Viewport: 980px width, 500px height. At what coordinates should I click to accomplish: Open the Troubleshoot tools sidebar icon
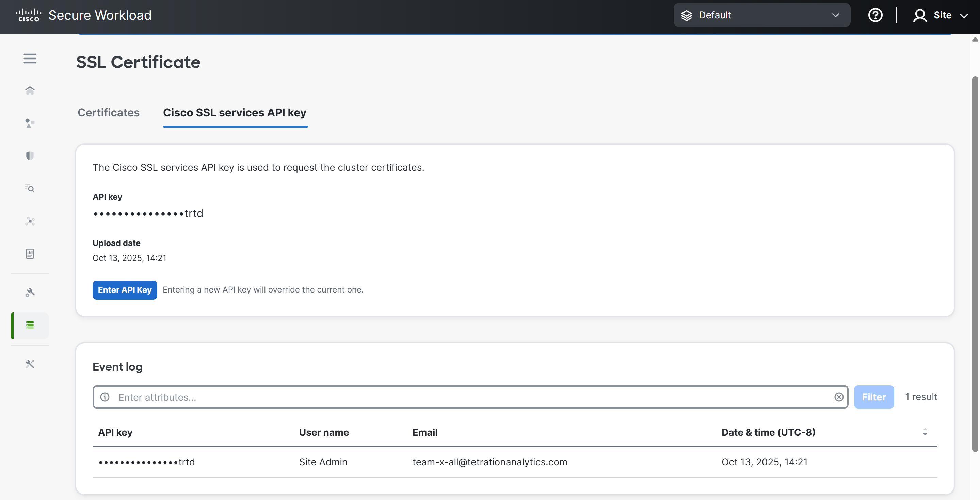coord(30,364)
